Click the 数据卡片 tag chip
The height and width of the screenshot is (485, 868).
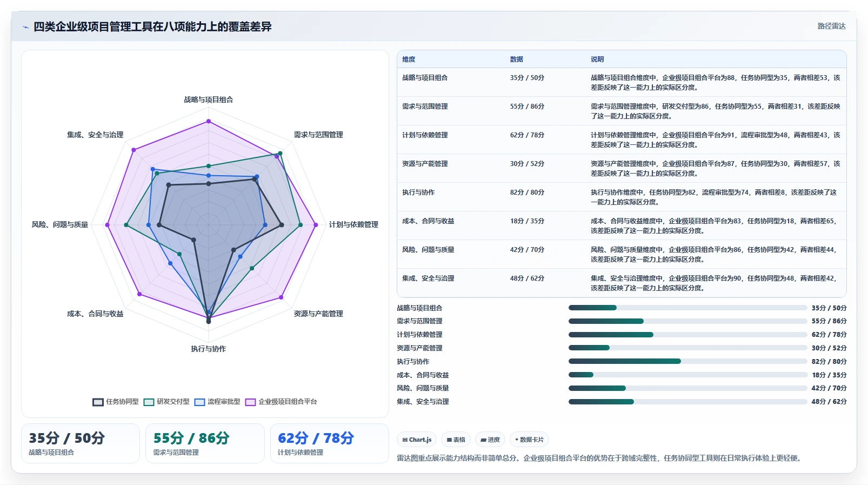point(529,440)
